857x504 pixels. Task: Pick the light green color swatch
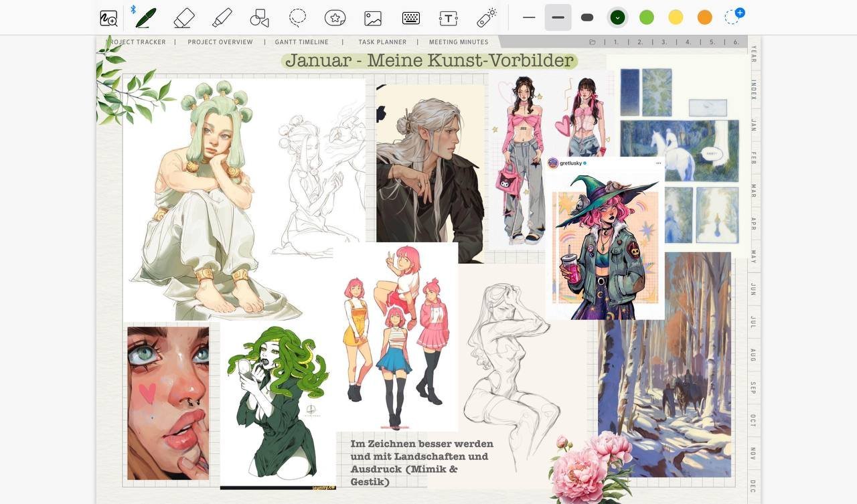[647, 17]
